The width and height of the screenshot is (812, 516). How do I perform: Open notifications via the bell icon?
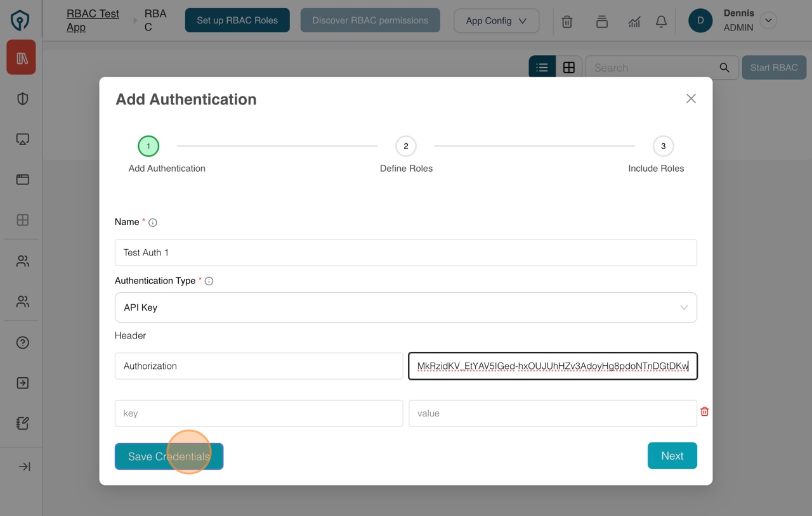pos(661,22)
